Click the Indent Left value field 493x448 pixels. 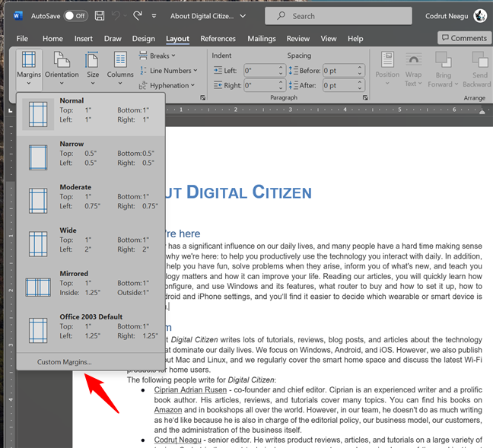pos(261,71)
